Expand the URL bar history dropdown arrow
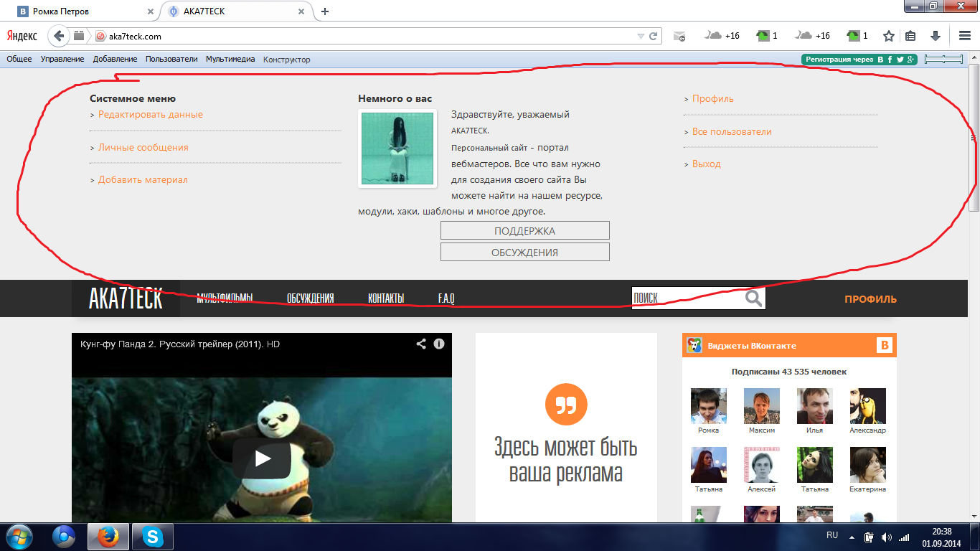 641,36
